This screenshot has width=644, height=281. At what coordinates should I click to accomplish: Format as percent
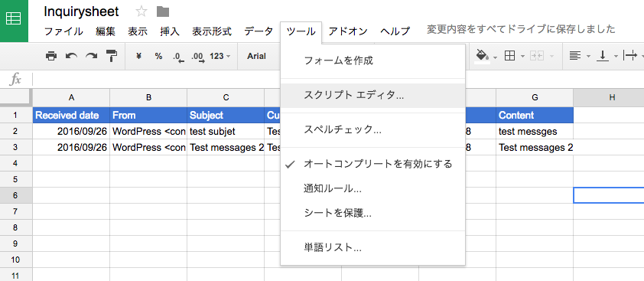[158, 57]
